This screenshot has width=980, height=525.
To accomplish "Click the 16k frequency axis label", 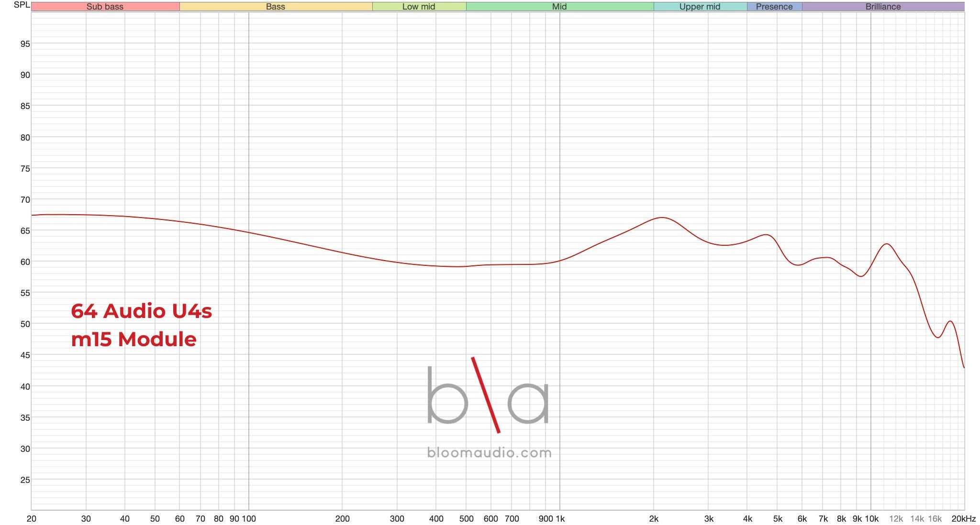I will click(935, 519).
